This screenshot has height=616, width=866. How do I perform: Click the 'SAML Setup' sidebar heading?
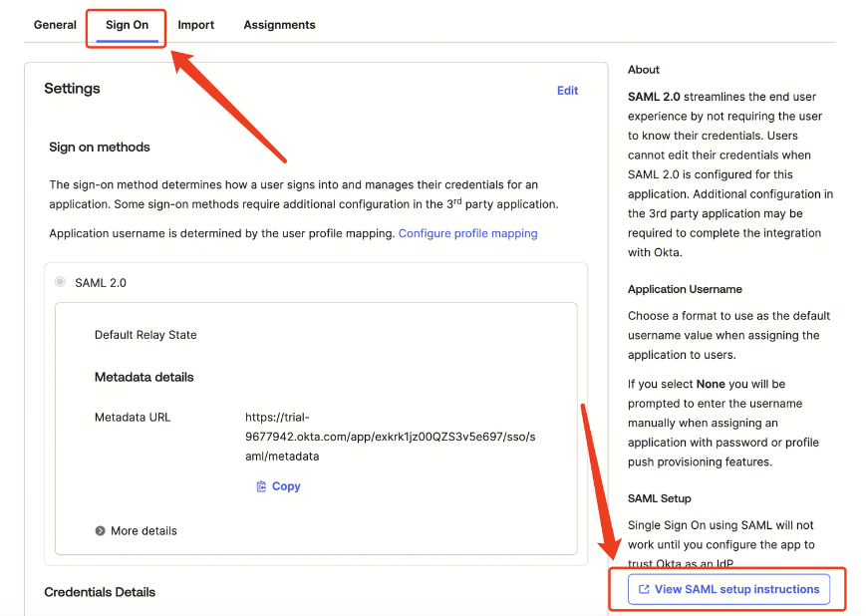(x=660, y=498)
